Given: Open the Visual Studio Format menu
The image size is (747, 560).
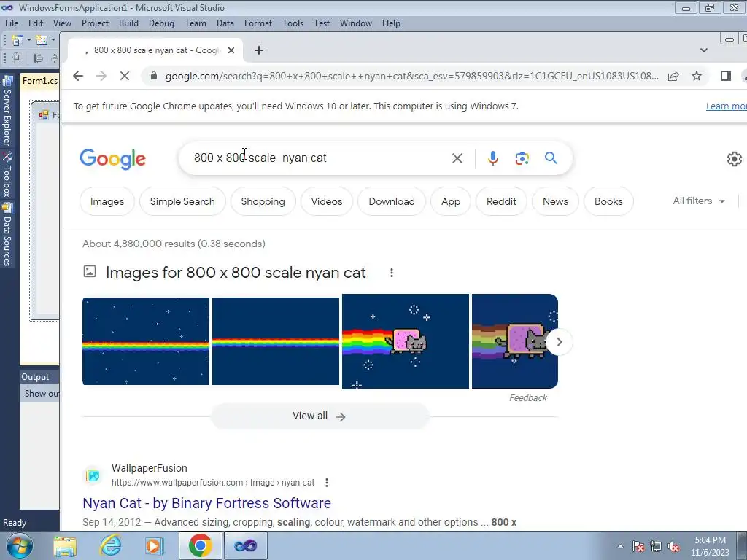Looking at the screenshot, I should (x=258, y=23).
